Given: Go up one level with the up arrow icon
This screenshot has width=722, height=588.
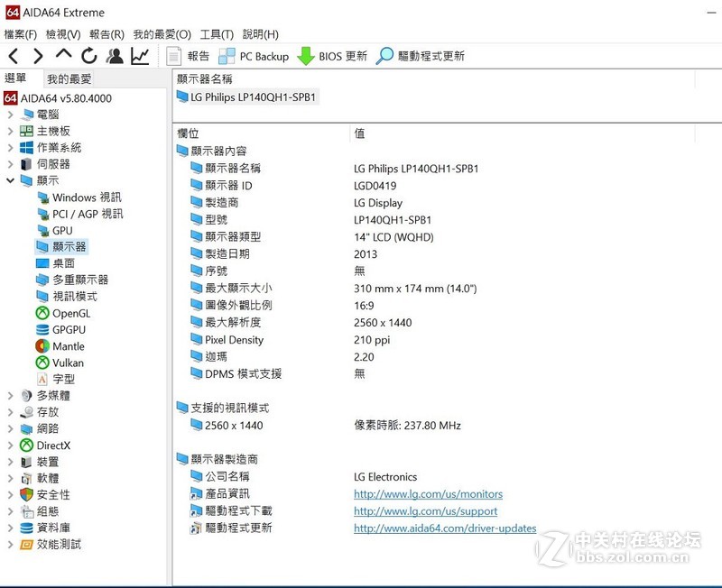Looking at the screenshot, I should [x=63, y=54].
